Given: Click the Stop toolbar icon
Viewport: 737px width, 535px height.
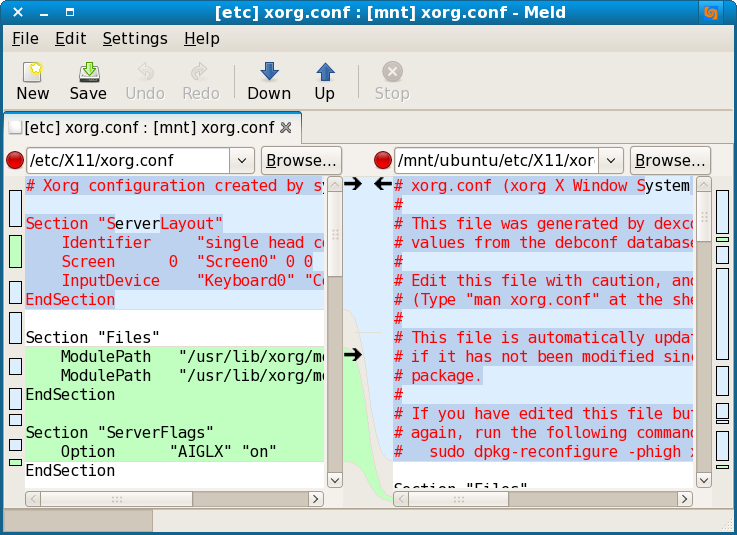Looking at the screenshot, I should pos(392,72).
